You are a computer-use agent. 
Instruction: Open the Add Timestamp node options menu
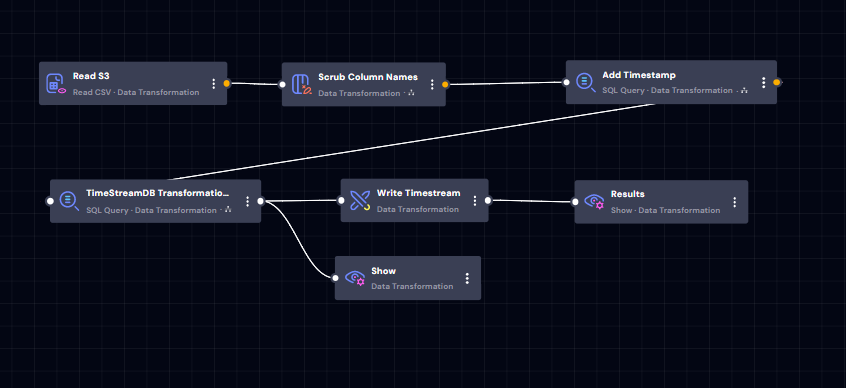click(763, 82)
